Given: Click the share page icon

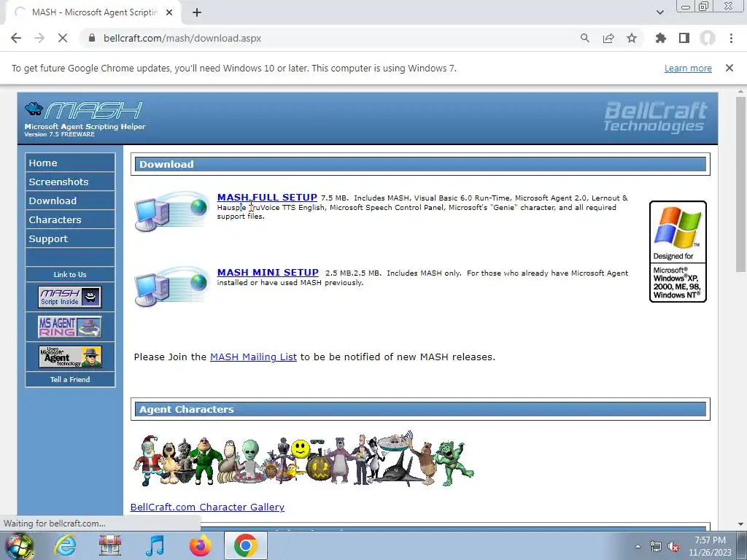Looking at the screenshot, I should [608, 38].
